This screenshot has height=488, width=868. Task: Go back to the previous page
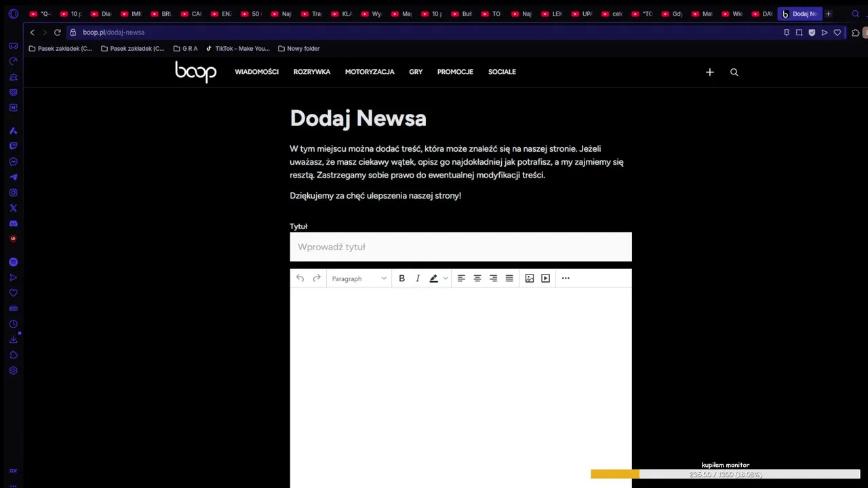(32, 33)
